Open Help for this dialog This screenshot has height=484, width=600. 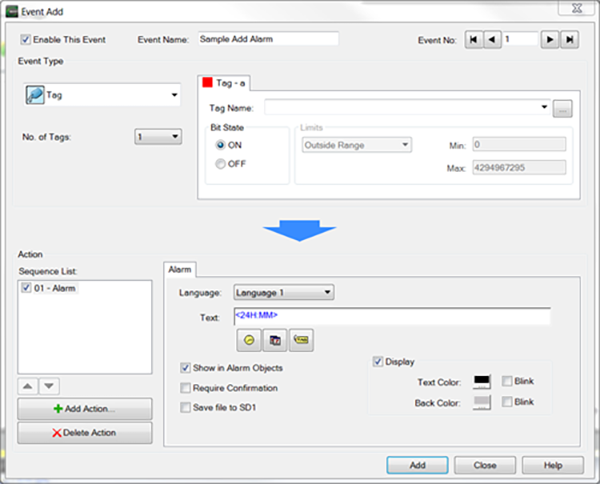pos(553,465)
